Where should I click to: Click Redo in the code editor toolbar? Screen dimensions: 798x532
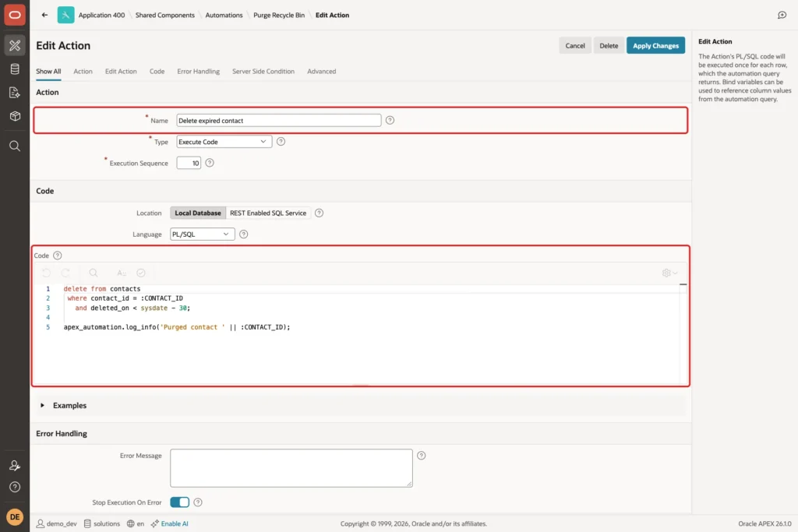tap(65, 273)
